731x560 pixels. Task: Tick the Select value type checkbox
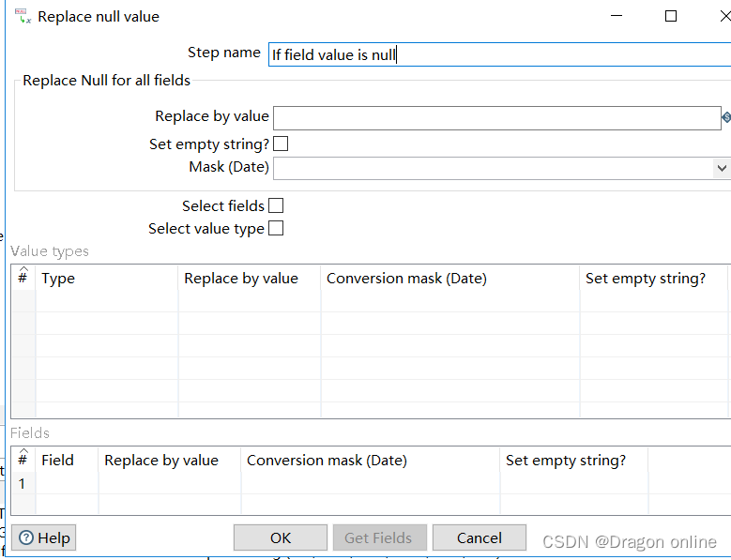tap(276, 228)
